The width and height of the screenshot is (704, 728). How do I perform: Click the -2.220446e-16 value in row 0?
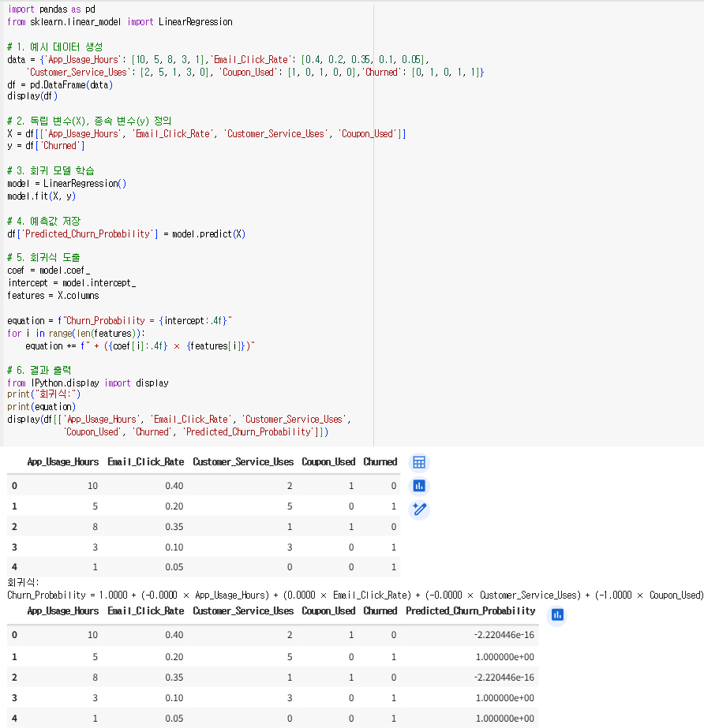point(504,635)
